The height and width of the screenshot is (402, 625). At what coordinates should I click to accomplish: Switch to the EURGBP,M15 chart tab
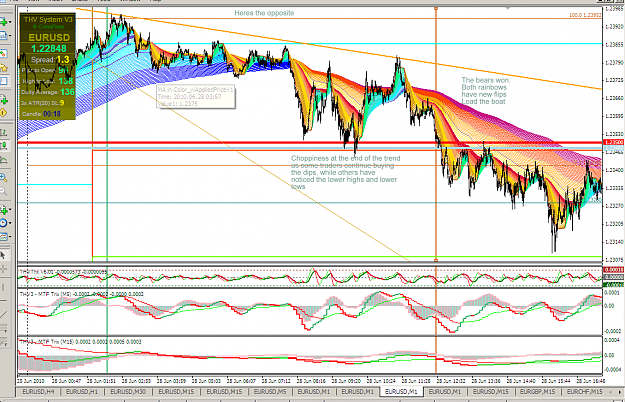[x=537, y=392]
